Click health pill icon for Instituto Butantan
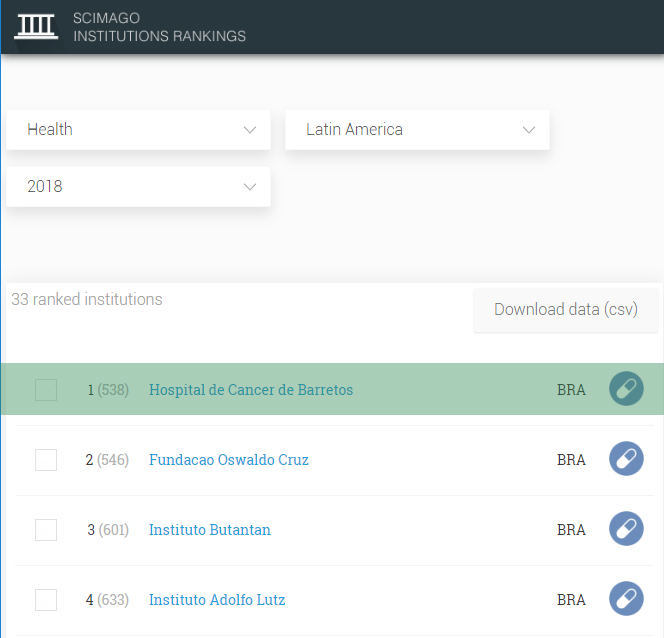Screen dimensions: 664x638 click(626, 529)
